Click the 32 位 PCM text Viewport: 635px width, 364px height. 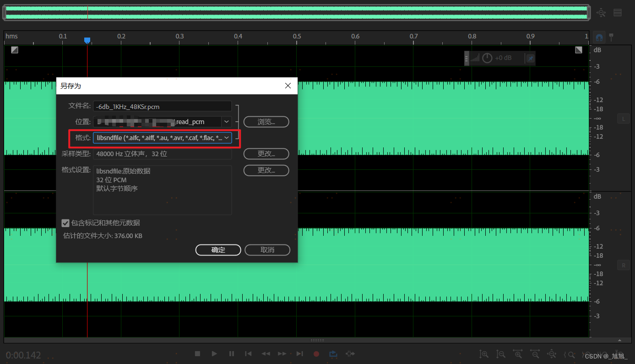(111, 180)
